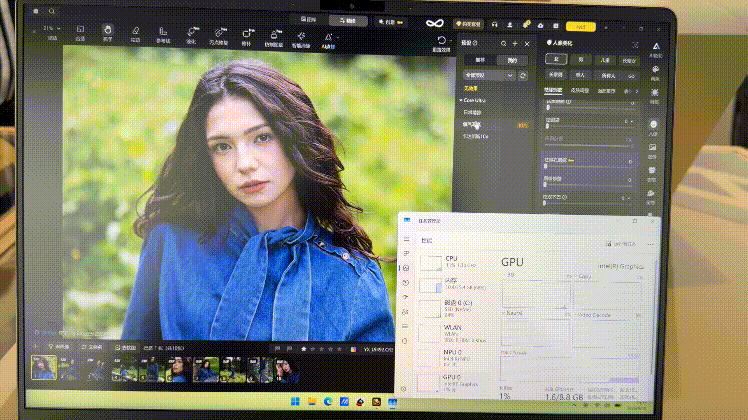The width and height of the screenshot is (748, 420).
Task: Select the L-shaped reference line tool
Action: point(163,33)
